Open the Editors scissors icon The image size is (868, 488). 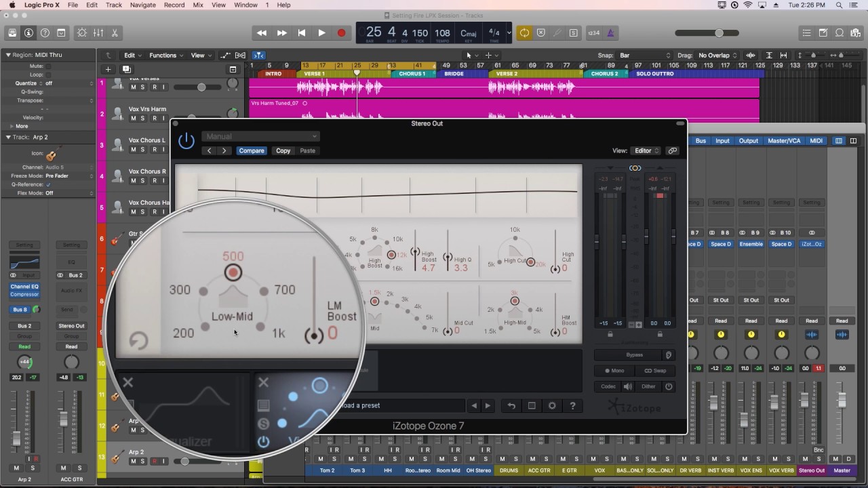115,33
